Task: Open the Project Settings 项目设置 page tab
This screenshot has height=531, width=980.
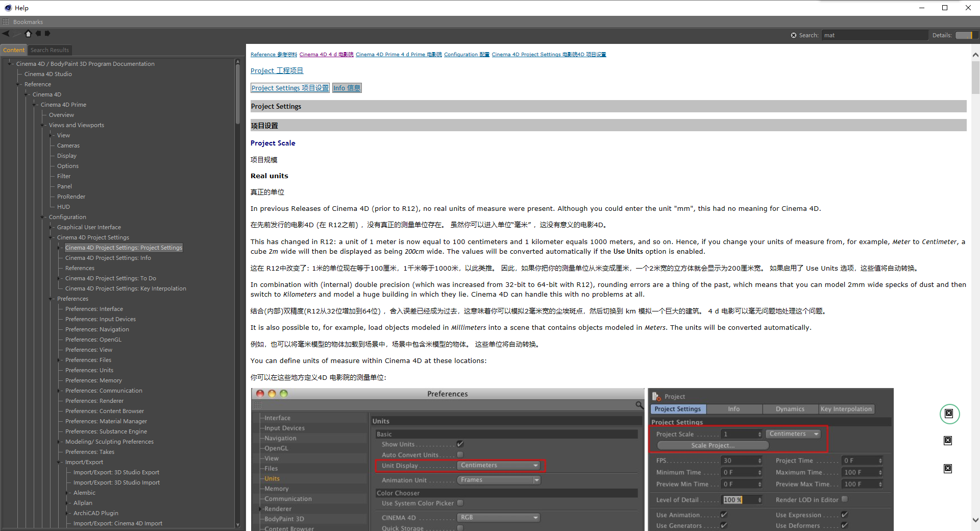Action: click(290, 88)
